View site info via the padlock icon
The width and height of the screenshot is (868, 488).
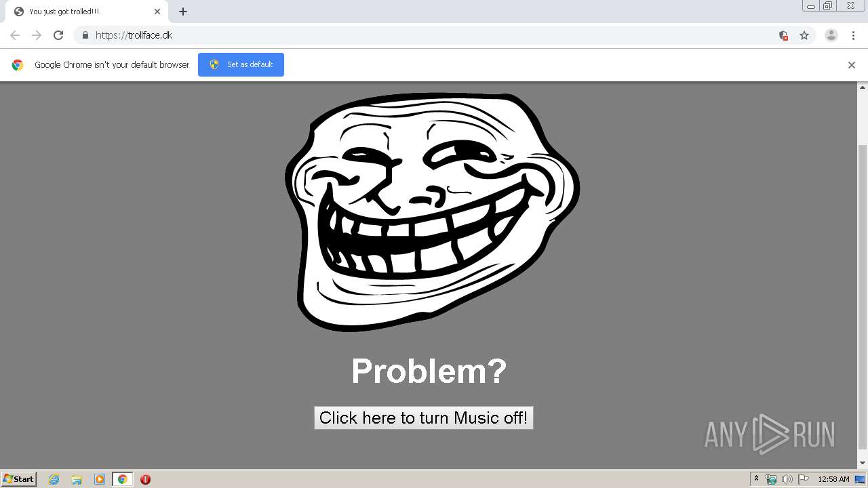[85, 35]
